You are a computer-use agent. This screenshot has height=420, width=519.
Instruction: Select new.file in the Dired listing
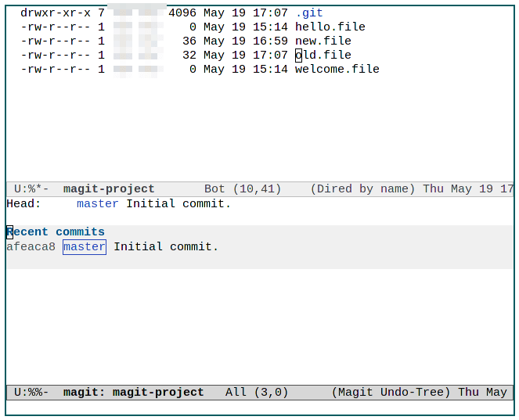[323, 41]
